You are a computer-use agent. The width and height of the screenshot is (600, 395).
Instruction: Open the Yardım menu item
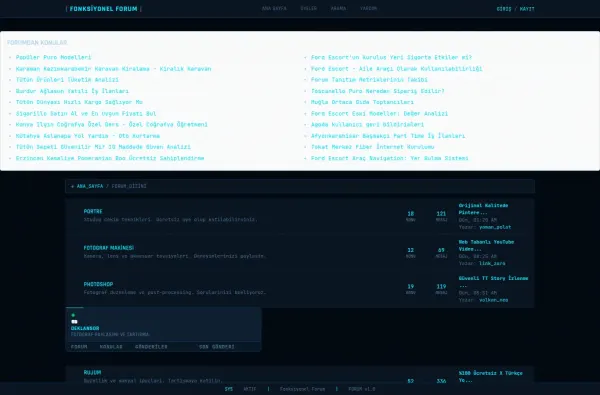[368, 8]
